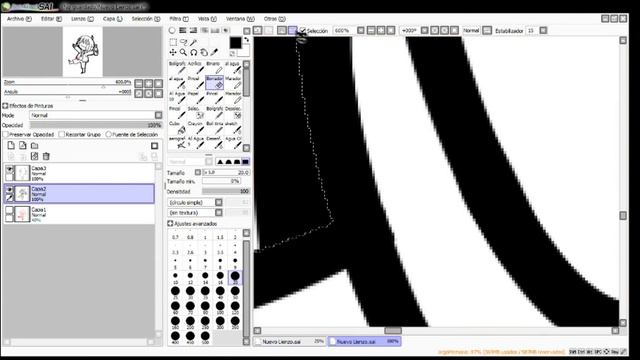The width and height of the screenshot is (640, 360).
Task: Toggle the size lock box beside Tamaño
Action: 198,173
